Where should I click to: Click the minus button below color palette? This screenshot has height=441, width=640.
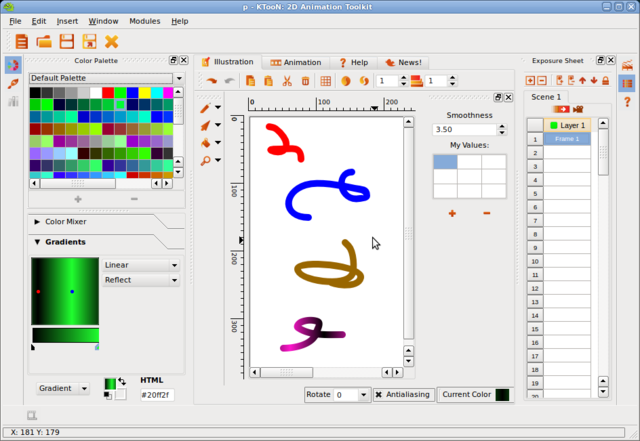134,199
